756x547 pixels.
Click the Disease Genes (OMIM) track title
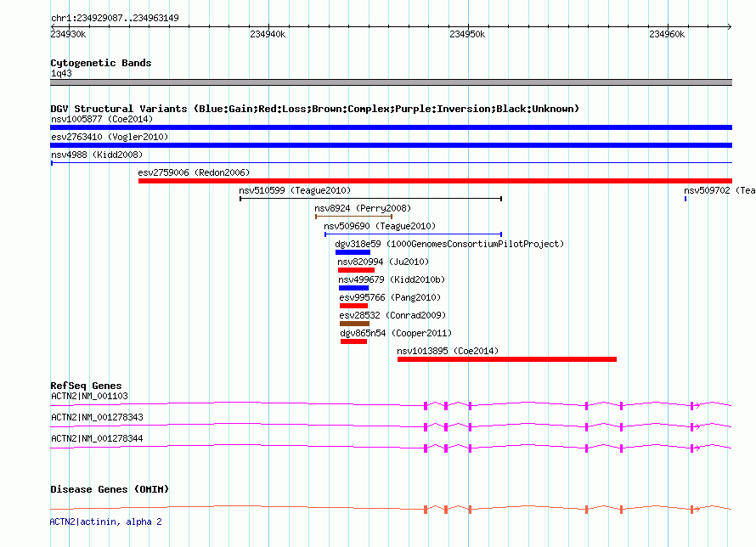click(110, 489)
